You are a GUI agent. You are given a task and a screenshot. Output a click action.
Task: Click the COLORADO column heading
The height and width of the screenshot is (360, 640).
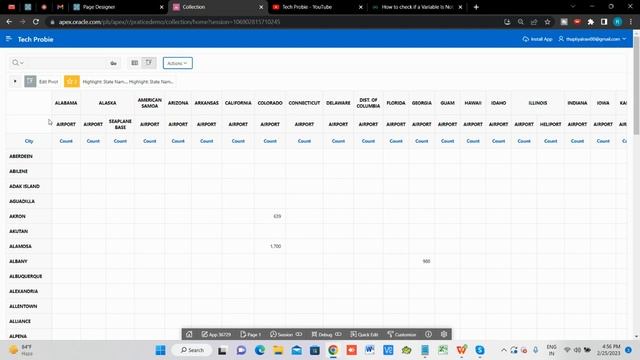tap(270, 103)
